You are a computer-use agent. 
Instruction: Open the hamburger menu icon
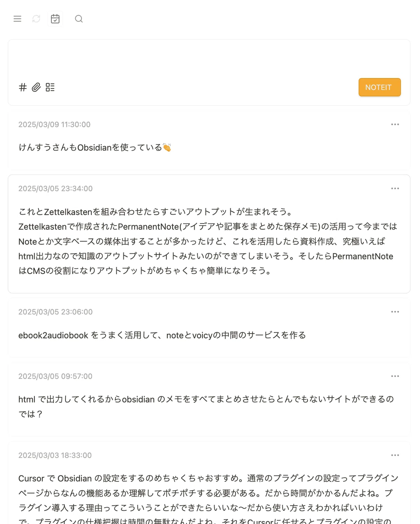(x=17, y=19)
